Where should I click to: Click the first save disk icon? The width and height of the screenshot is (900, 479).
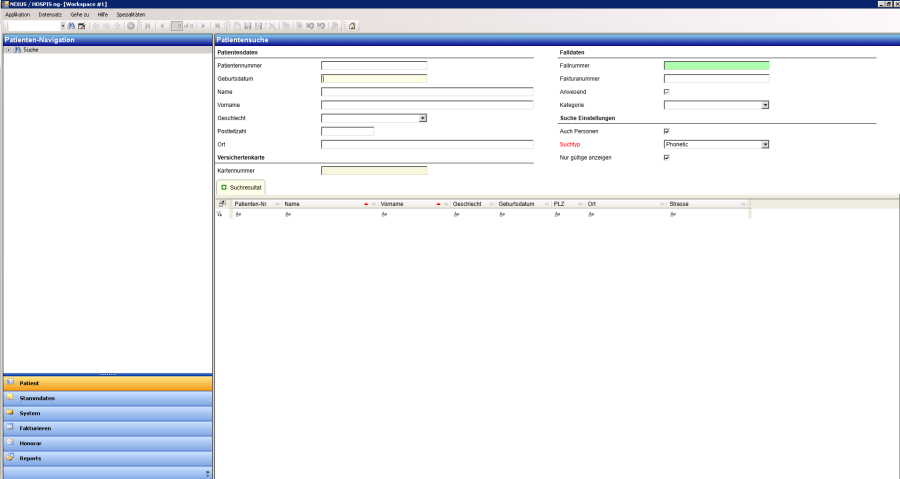(247, 26)
